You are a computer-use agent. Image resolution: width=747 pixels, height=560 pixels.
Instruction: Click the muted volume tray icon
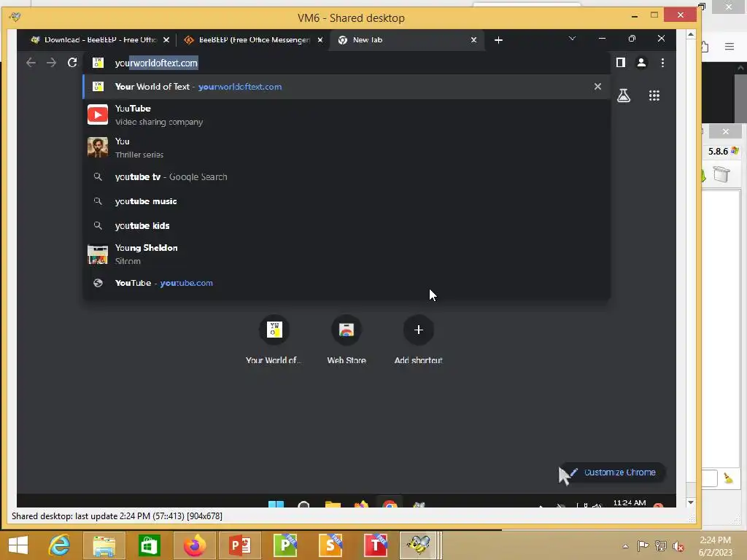coord(678,546)
